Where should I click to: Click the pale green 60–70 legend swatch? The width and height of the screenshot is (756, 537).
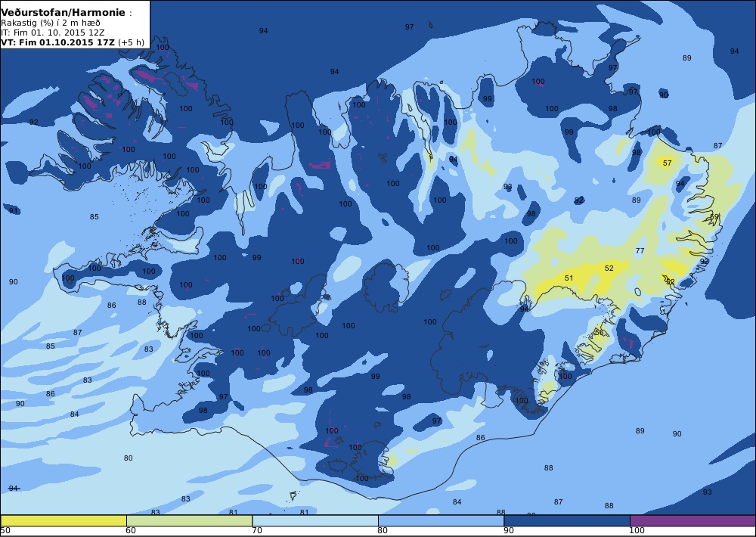tap(190, 520)
